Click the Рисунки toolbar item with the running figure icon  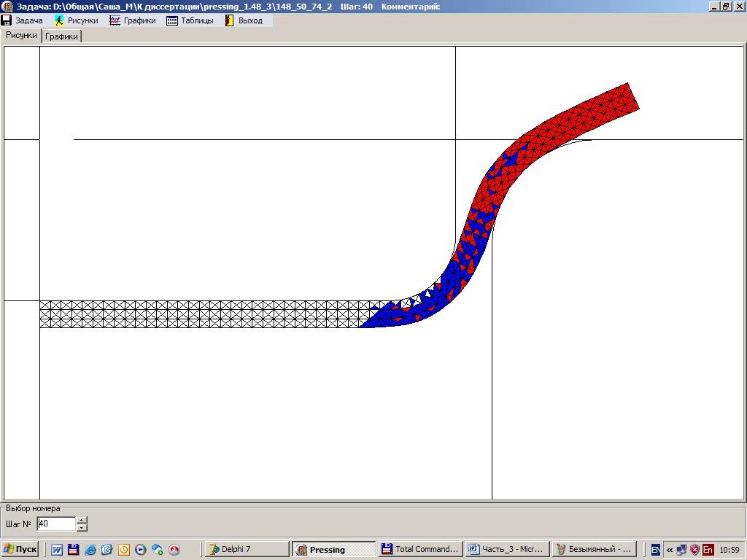[77, 20]
